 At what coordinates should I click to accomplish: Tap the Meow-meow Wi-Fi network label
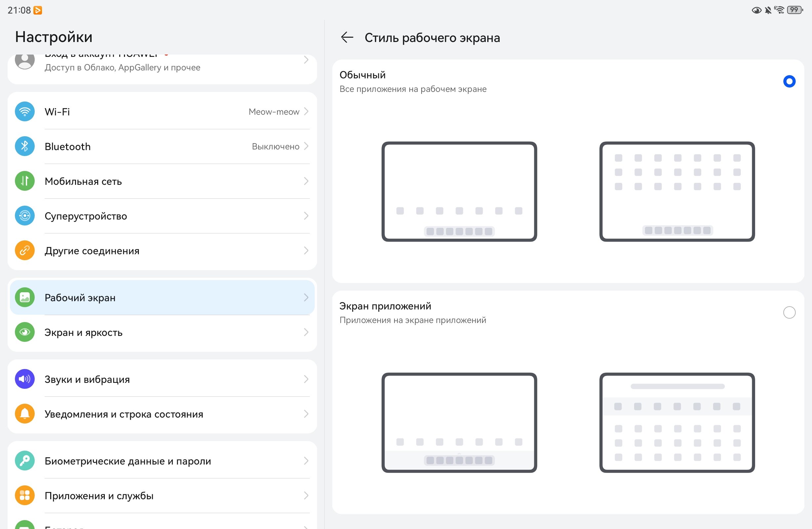(274, 112)
